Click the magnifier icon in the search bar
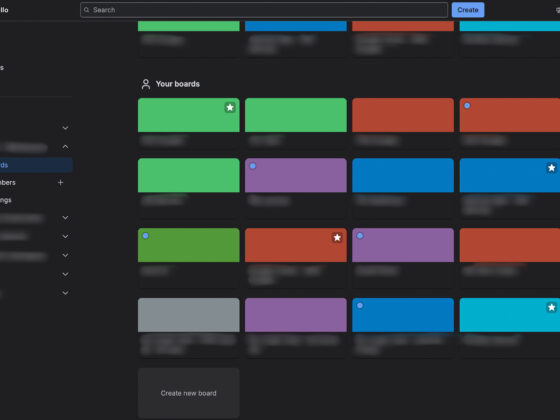The height and width of the screenshot is (420, 560). (x=86, y=10)
